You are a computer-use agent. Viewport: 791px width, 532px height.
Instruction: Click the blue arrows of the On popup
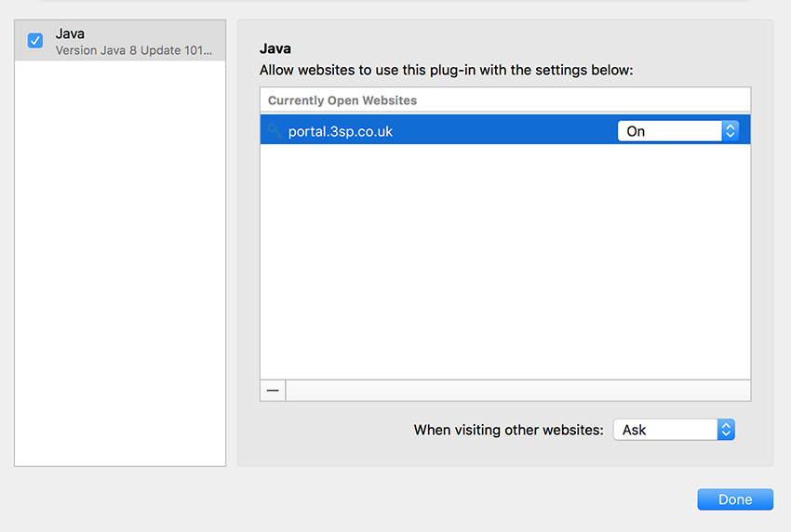[x=731, y=131]
